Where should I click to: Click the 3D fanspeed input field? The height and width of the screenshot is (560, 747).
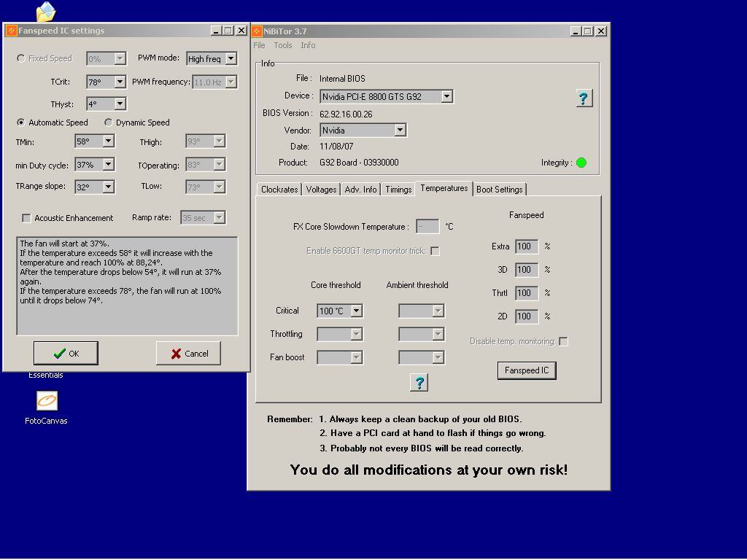[x=527, y=270]
